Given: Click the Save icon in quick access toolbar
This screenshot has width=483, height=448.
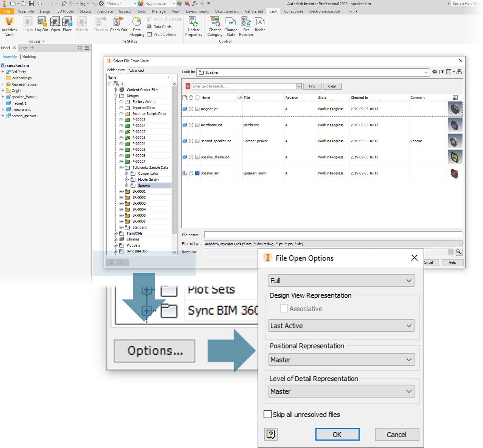Looking at the screenshot, I should pos(32,4).
